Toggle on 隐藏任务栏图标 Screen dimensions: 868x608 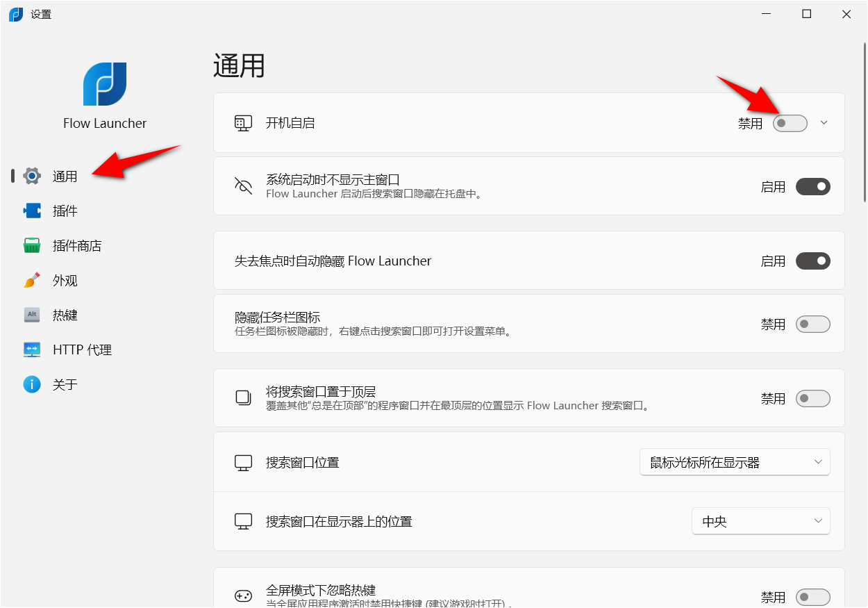pyautogui.click(x=812, y=324)
